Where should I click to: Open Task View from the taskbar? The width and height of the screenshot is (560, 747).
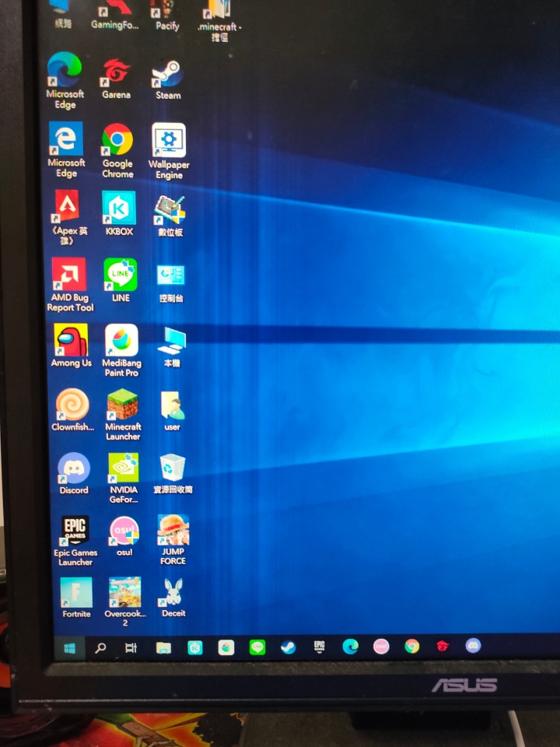[131, 648]
